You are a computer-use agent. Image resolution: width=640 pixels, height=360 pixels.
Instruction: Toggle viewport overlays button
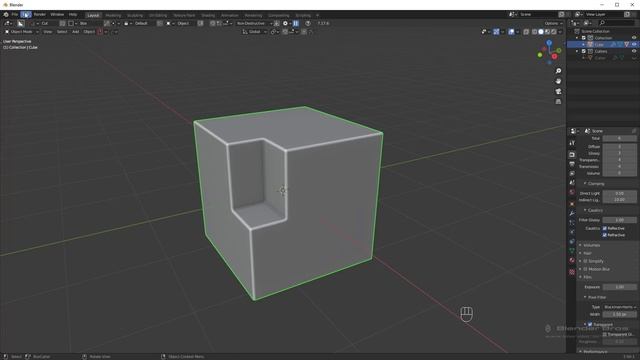click(511, 31)
